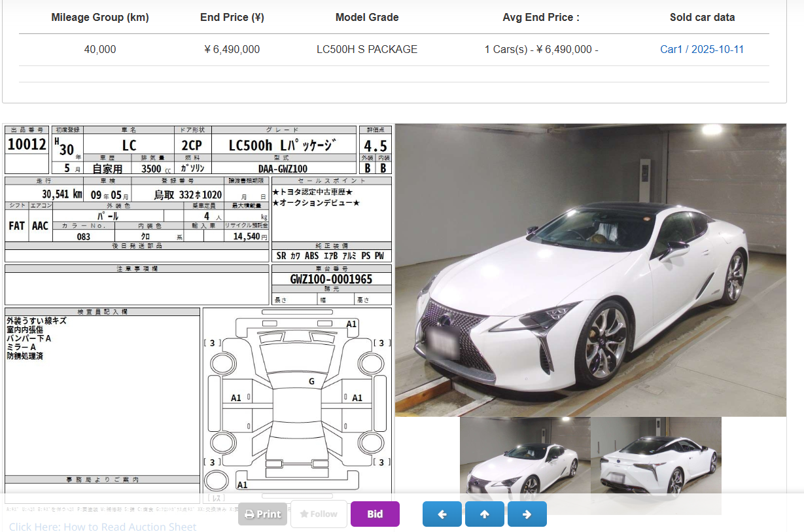This screenshot has height=532, width=804.
Task: Open the main white Lexus LC photo
Action: (590, 270)
